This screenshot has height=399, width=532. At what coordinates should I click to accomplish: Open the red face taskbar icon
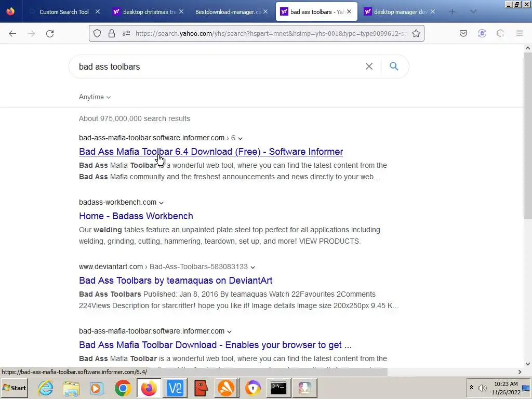(x=201, y=388)
